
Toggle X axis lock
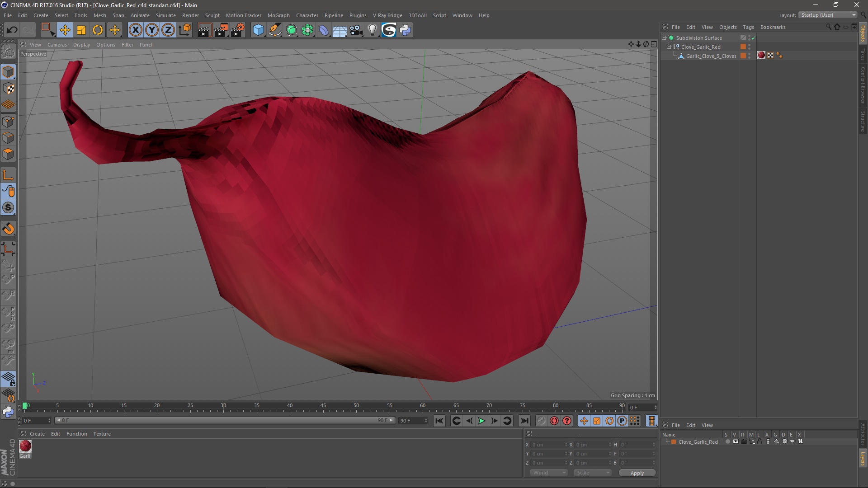(135, 30)
